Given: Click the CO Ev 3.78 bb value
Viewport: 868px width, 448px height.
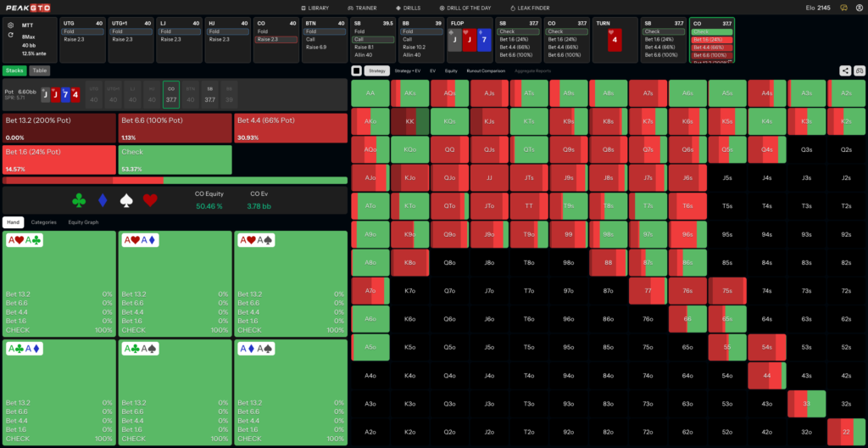Looking at the screenshot, I should [259, 206].
